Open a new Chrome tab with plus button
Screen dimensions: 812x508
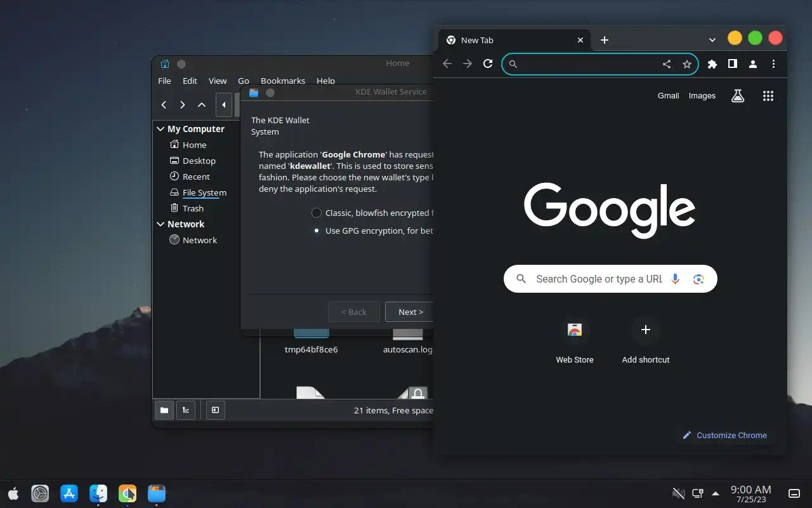click(605, 40)
